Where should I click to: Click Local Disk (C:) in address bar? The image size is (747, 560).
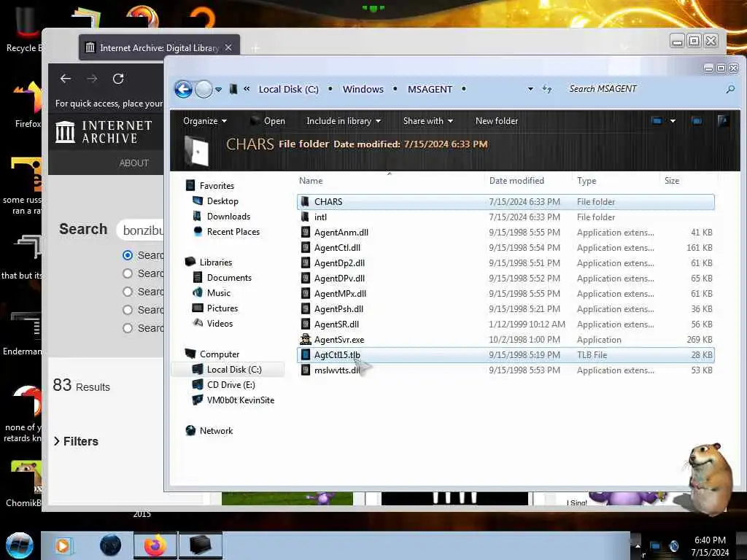(288, 89)
